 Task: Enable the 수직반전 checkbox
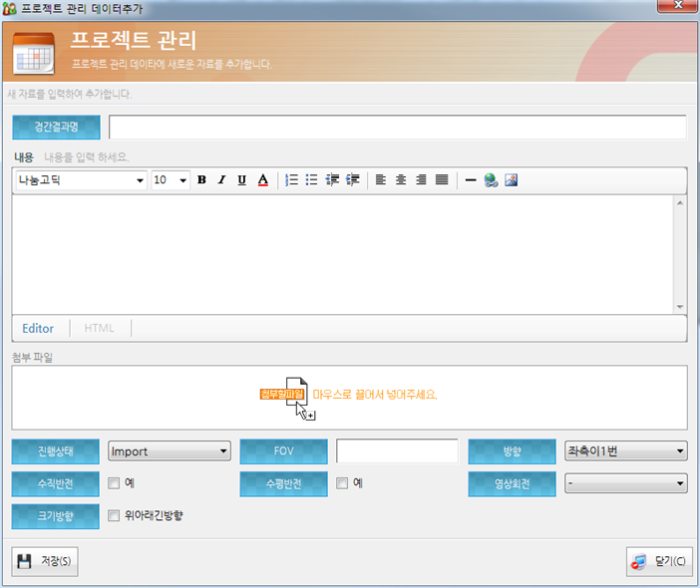tap(114, 484)
